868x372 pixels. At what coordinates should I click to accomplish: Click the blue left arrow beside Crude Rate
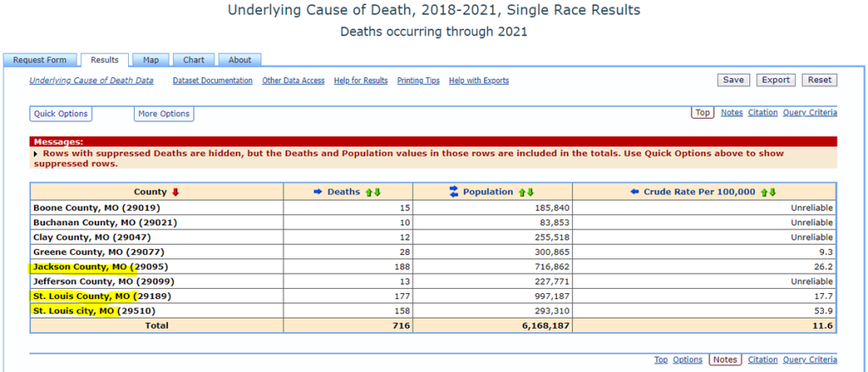click(x=634, y=192)
